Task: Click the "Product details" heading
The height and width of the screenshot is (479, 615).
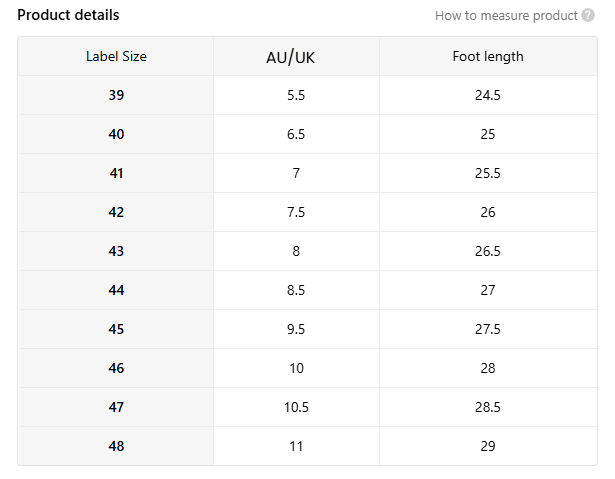Action: click(x=68, y=15)
